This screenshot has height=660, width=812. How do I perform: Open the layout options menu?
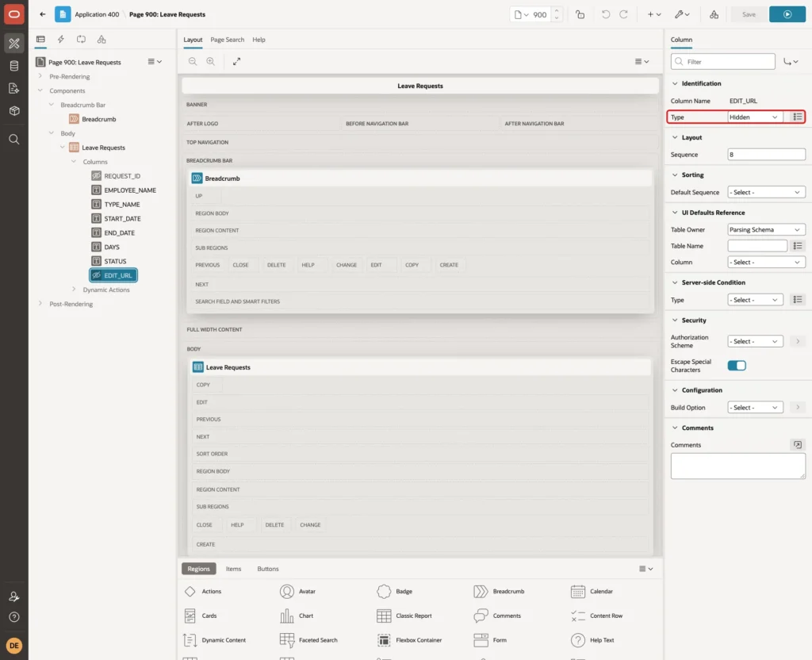click(642, 61)
